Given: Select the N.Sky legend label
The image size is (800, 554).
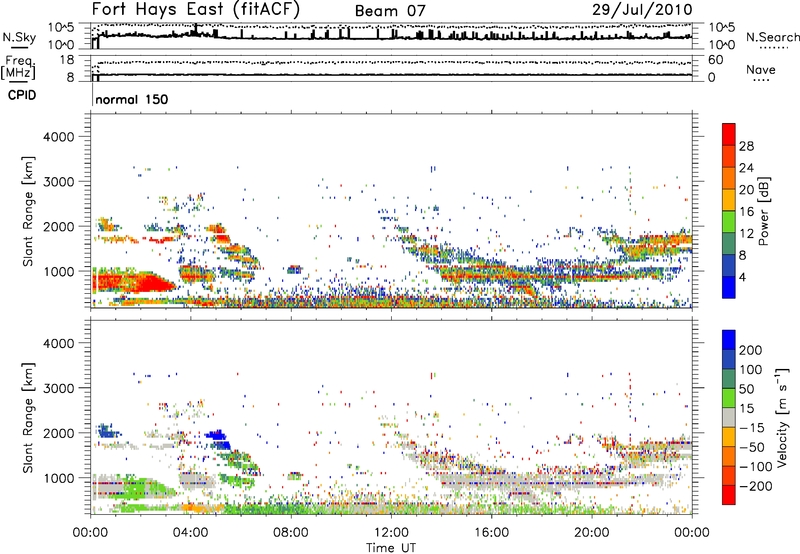Looking at the screenshot, I should tap(19, 37).
